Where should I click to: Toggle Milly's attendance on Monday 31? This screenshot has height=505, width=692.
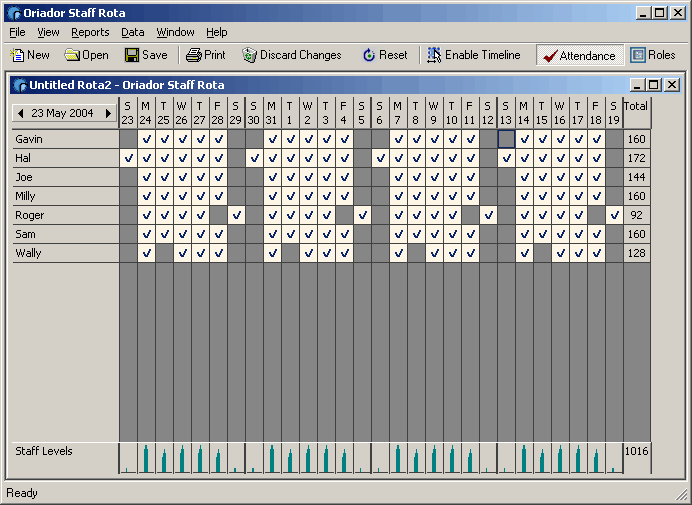[272, 196]
